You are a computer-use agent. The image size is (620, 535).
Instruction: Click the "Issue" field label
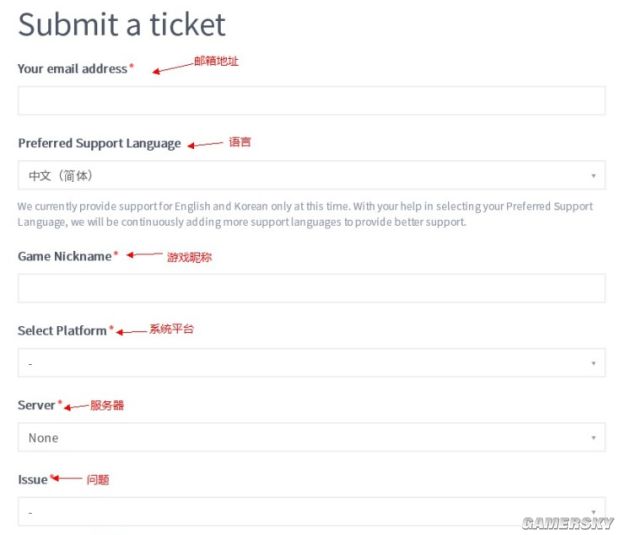pos(33,480)
